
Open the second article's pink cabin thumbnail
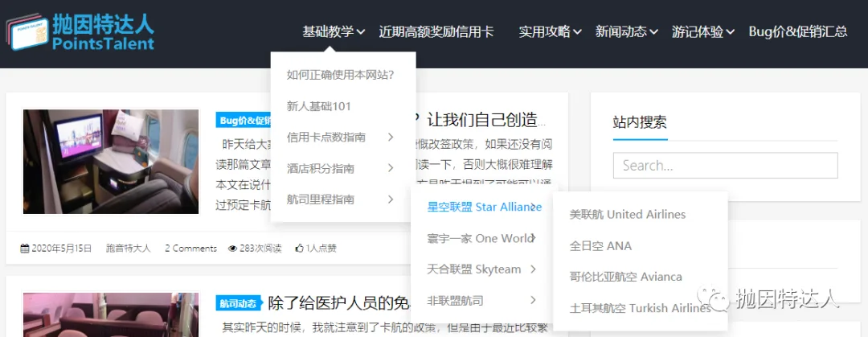(111, 314)
